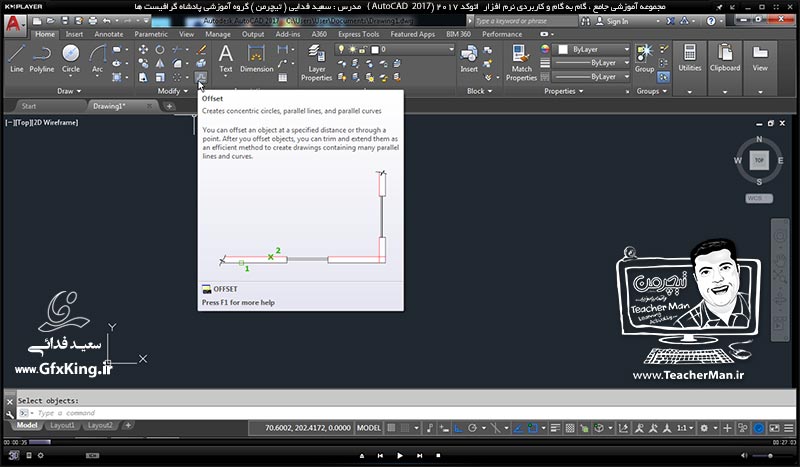Image resolution: width=800 pixels, height=467 pixels.
Task: Toggle object snap tracking in status bar
Action: 519,428
